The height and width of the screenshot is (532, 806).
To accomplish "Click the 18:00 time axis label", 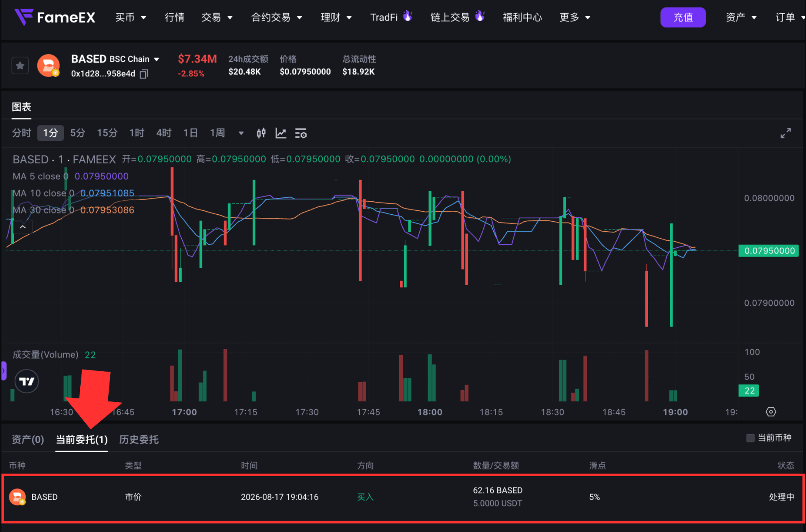I will (430, 412).
